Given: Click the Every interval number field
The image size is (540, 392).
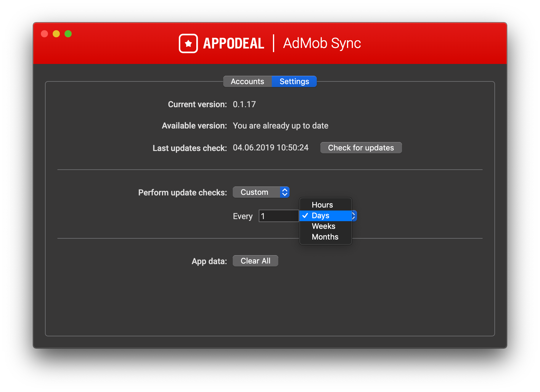Looking at the screenshot, I should [x=278, y=216].
